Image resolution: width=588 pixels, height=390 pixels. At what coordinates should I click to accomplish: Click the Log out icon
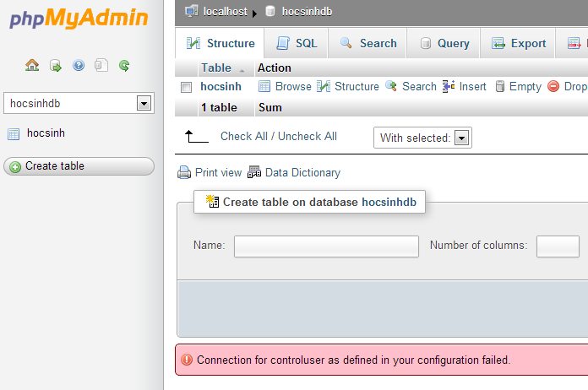tap(56, 66)
